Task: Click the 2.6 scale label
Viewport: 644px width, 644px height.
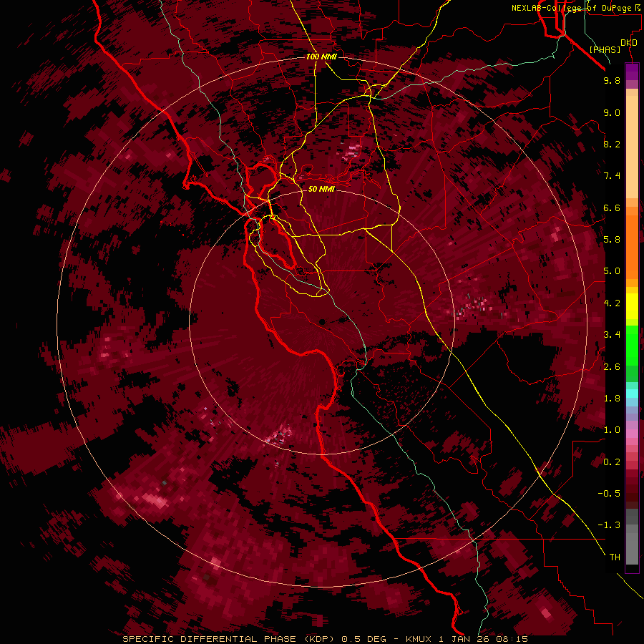Action: (612, 367)
